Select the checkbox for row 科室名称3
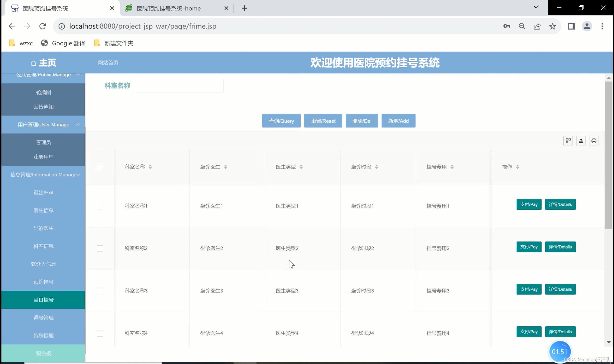614x364 pixels. point(100,291)
